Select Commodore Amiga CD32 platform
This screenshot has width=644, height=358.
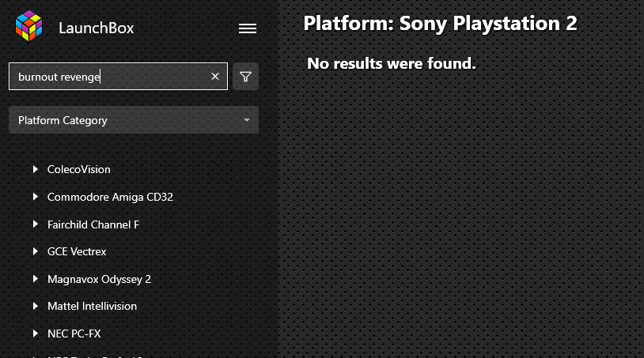pos(110,197)
